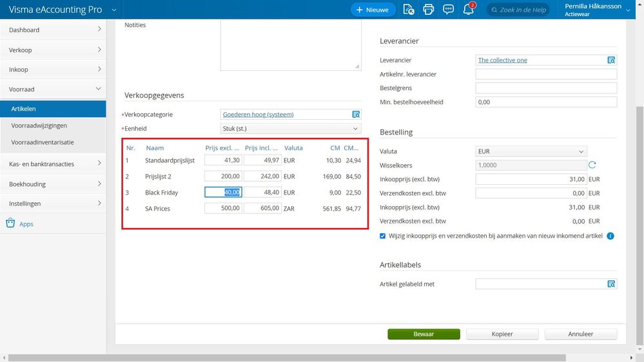
Task: Open the Valuta EUR dropdown
Action: pos(531,151)
